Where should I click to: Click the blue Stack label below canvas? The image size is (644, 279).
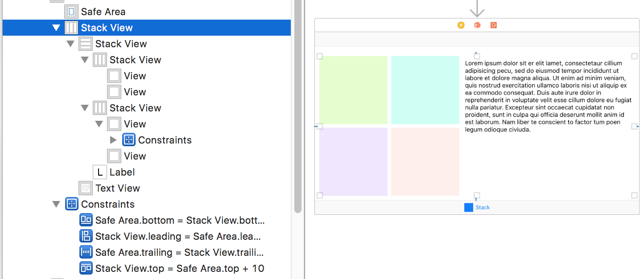(x=483, y=208)
